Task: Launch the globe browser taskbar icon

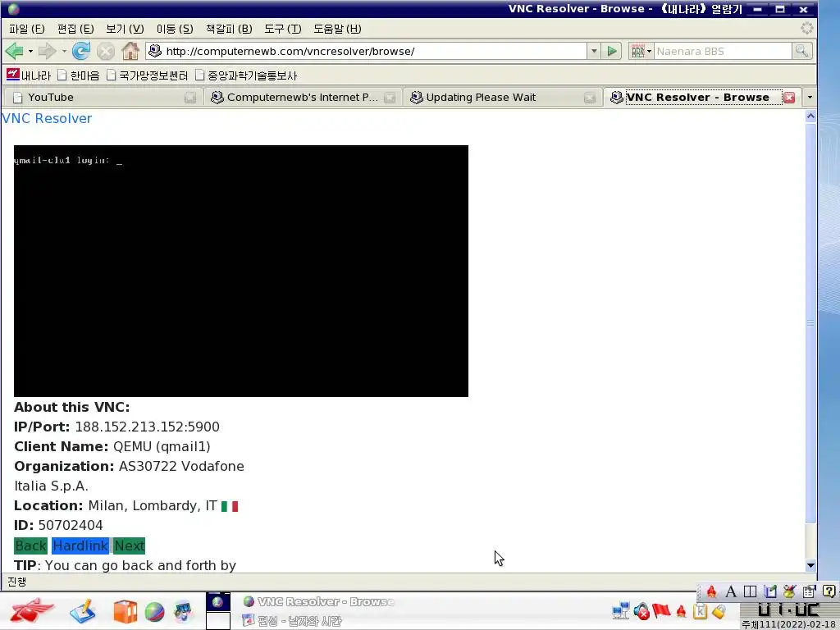Action: (x=155, y=612)
